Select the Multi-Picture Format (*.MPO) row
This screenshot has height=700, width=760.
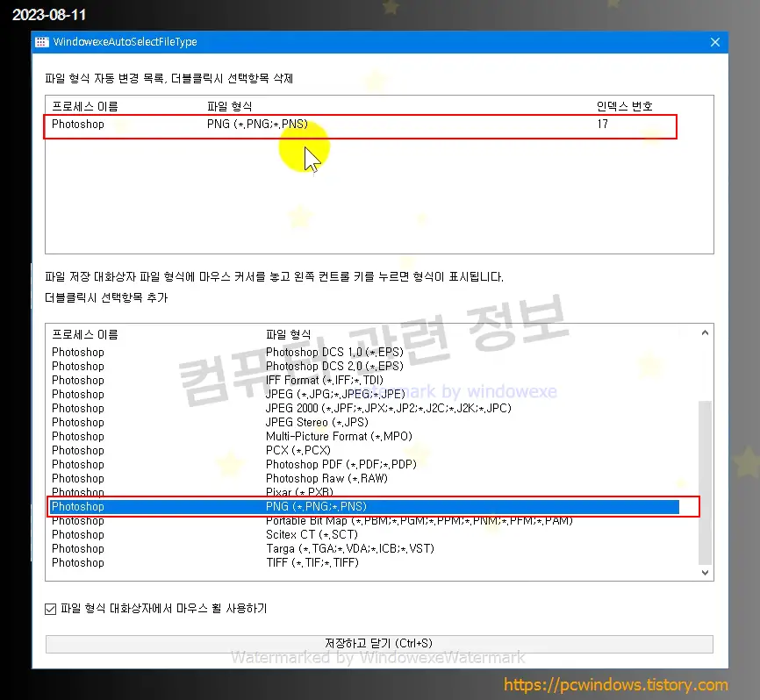click(365, 437)
